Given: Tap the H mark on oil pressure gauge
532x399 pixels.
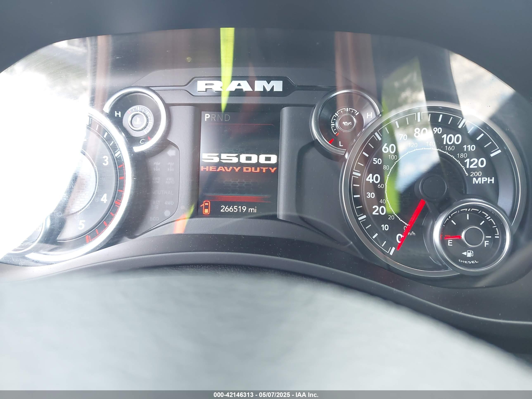Looking at the screenshot, I should [369, 115].
